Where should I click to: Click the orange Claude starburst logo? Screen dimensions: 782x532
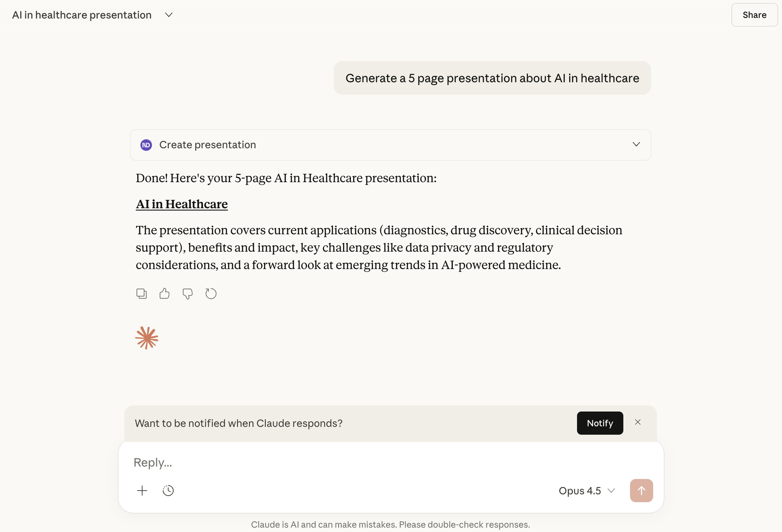(147, 338)
